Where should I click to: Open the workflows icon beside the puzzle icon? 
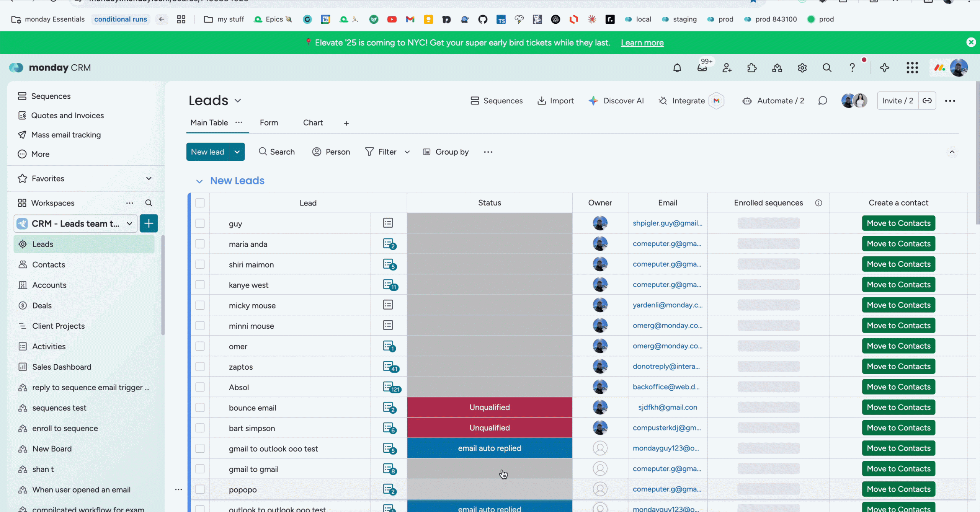click(777, 68)
